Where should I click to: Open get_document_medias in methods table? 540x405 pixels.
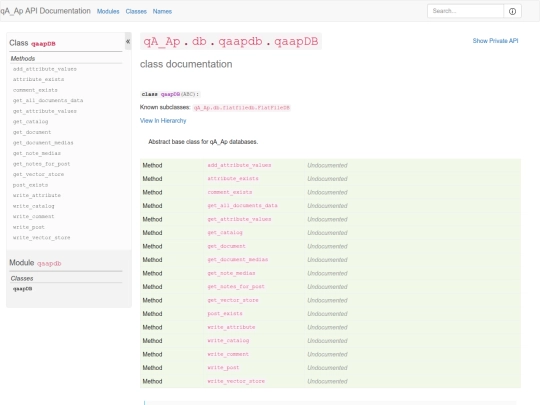pyautogui.click(x=238, y=260)
